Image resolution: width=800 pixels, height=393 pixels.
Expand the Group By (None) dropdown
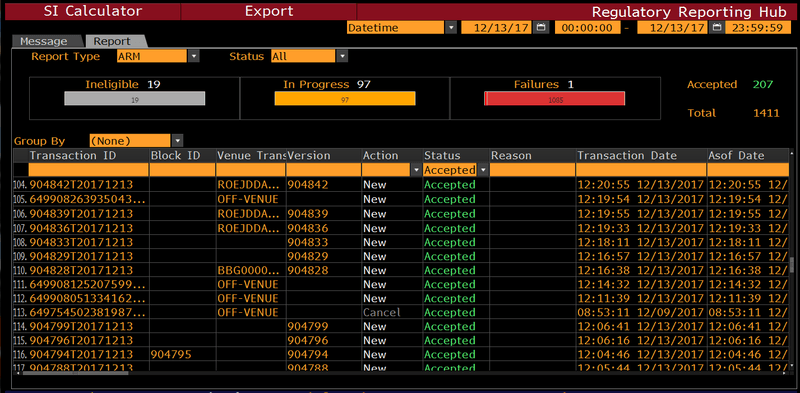tap(177, 141)
